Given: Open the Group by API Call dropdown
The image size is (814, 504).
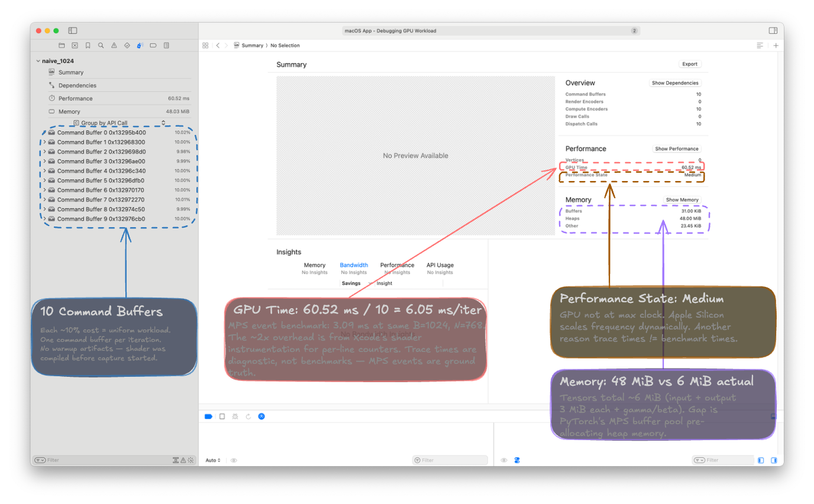Looking at the screenshot, I should pos(118,123).
